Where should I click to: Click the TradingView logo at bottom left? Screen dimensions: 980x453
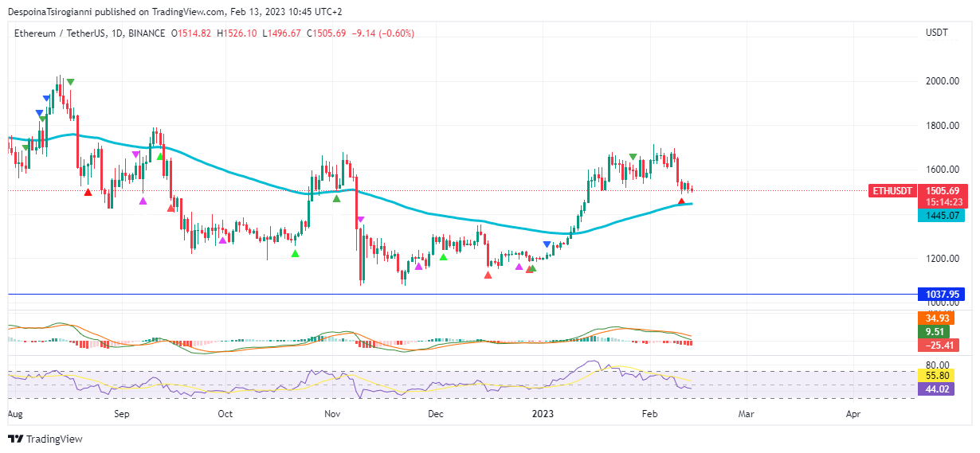click(45, 439)
